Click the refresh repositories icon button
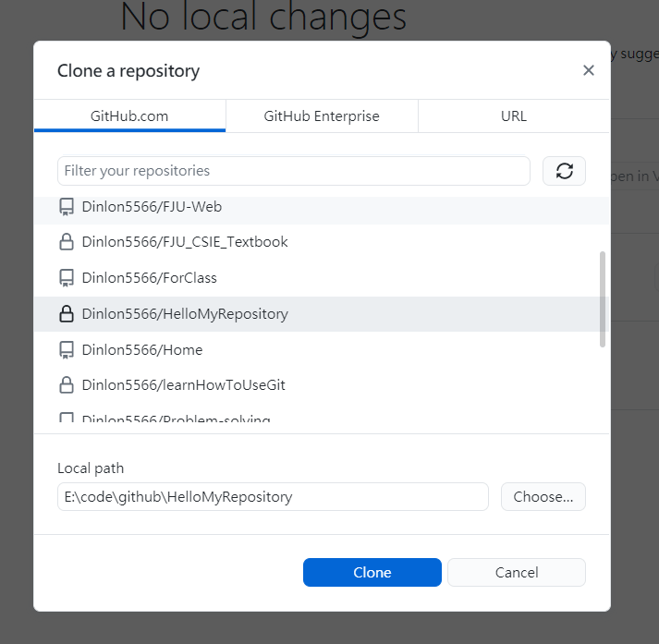 click(x=564, y=171)
